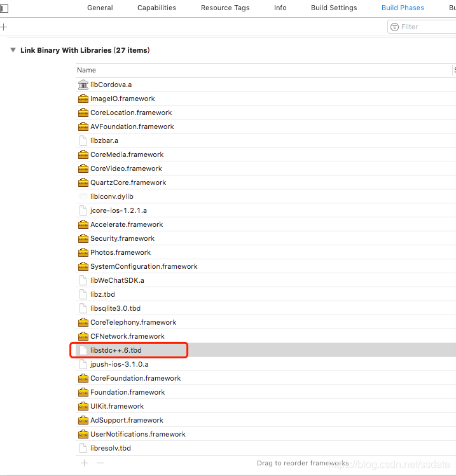Open Build Settings tab
The image size is (456, 476).
point(334,8)
